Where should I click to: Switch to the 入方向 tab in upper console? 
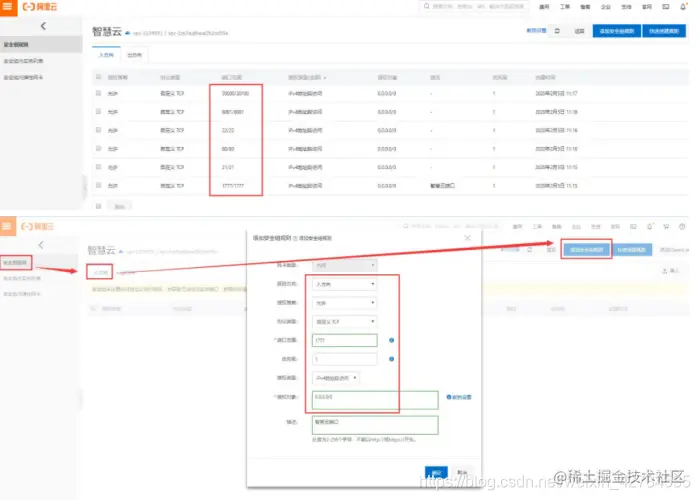point(106,55)
